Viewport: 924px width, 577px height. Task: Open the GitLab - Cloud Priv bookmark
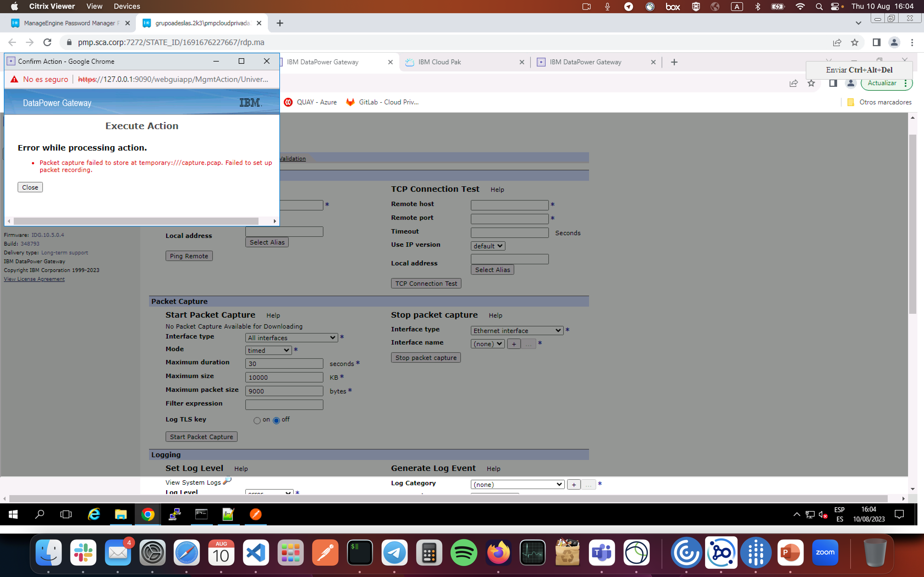(x=382, y=102)
